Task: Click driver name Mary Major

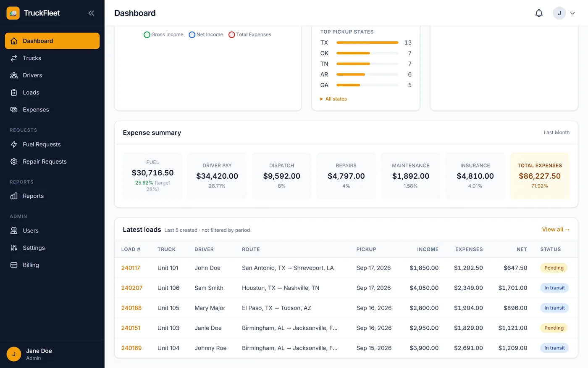Action: click(210, 308)
